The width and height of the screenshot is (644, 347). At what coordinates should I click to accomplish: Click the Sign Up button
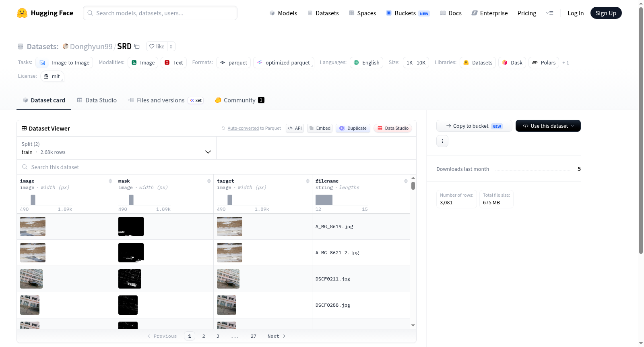[x=606, y=13]
